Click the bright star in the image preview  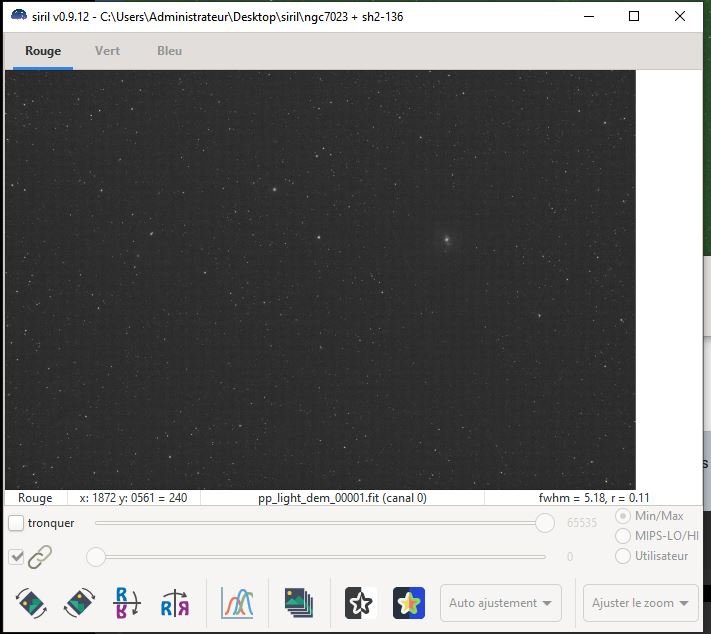[447, 239]
